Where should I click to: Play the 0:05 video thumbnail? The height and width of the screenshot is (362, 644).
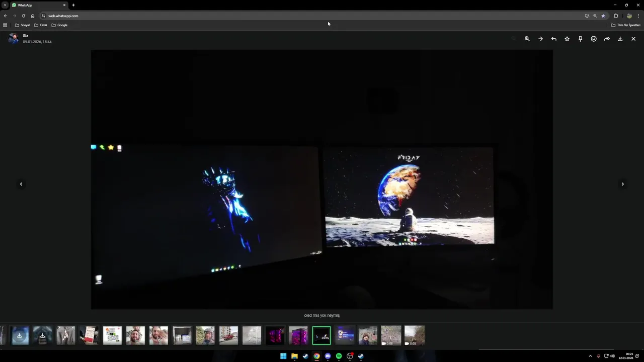(415, 335)
